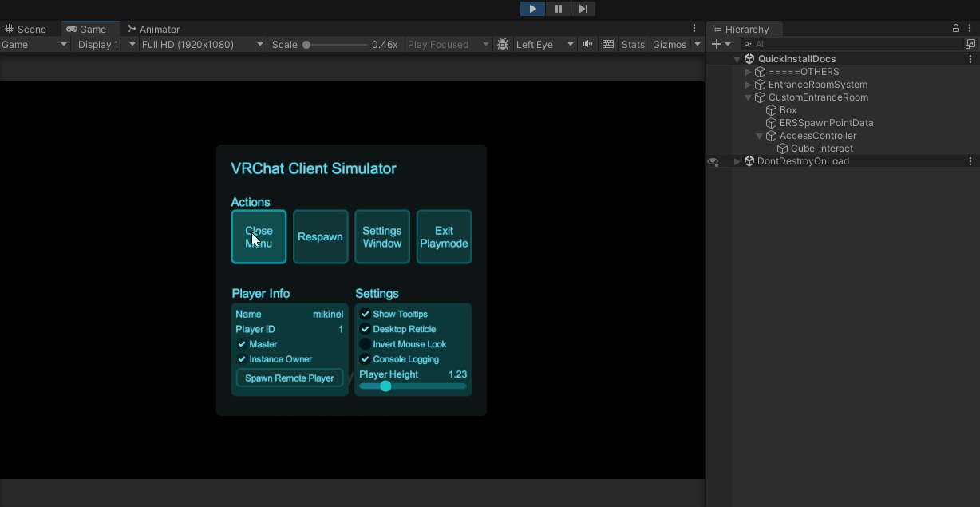The width and height of the screenshot is (980, 507).
Task: Click the Spawn Remote Player button
Action: 290,378
